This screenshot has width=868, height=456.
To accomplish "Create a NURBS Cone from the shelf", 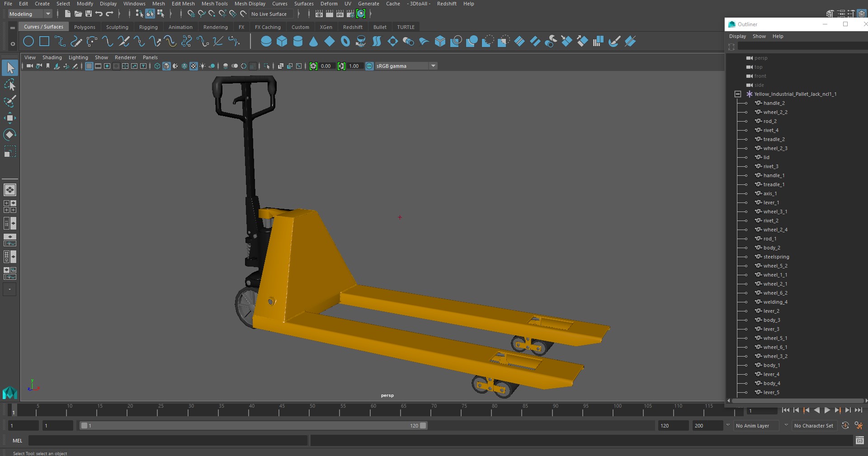I will (314, 42).
